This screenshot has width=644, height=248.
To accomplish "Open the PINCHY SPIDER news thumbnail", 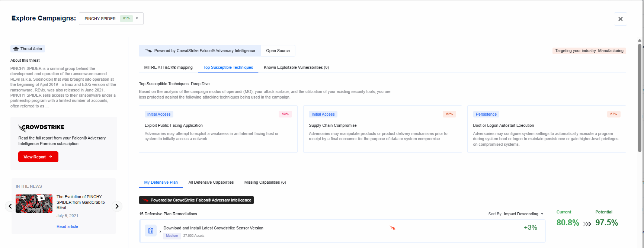I will (x=34, y=203).
